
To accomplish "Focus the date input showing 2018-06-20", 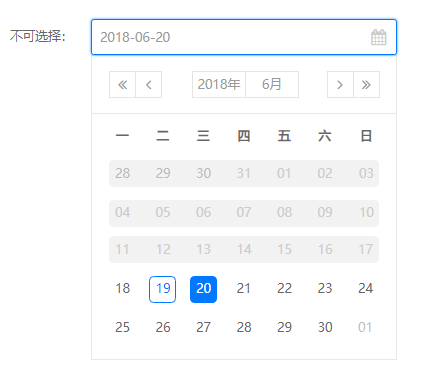I will click(244, 37).
